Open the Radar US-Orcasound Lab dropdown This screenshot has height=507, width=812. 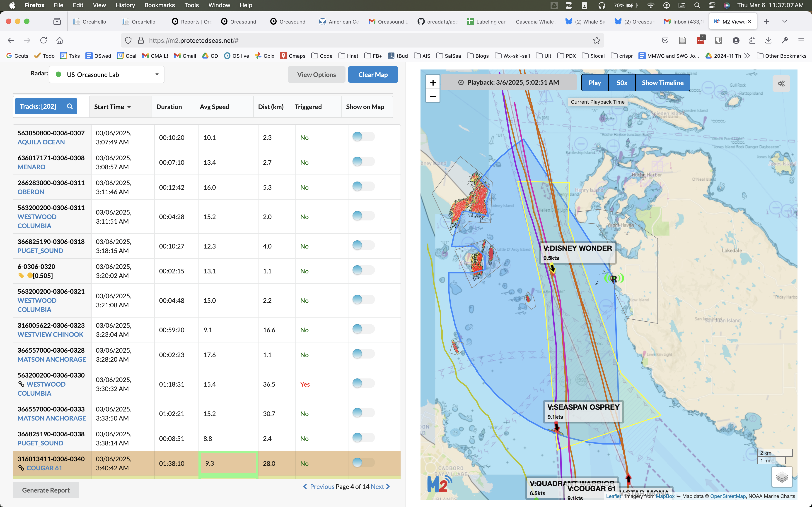pos(107,74)
